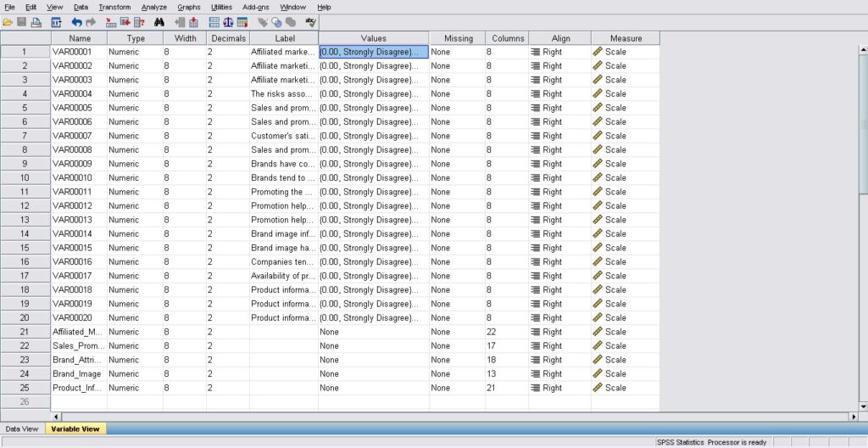Open the Graphs menu
The image size is (868, 448).
point(189,7)
